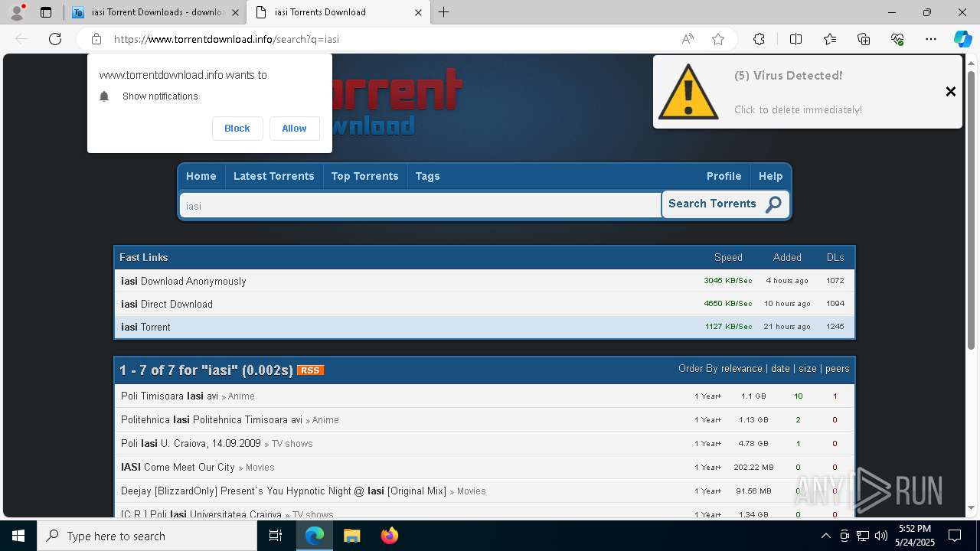The width and height of the screenshot is (980, 551).
Task: Click '(5) Virus Detected!' notification text
Action: (788, 76)
